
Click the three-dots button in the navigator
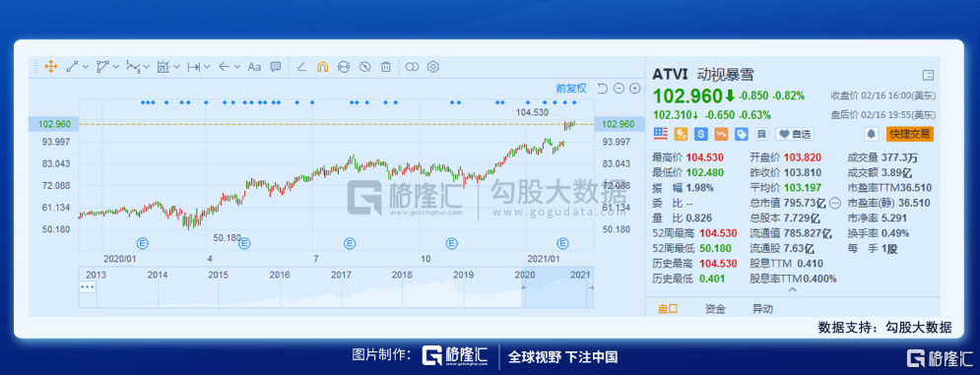click(88, 286)
